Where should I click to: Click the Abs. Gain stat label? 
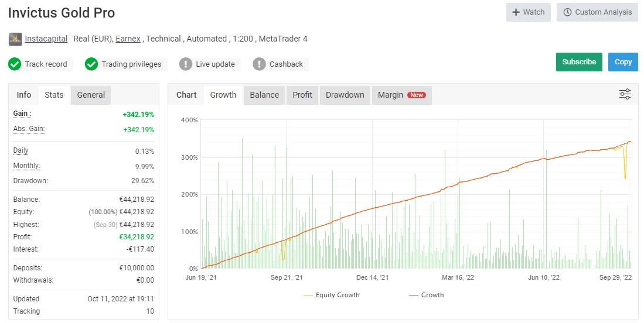tap(29, 129)
